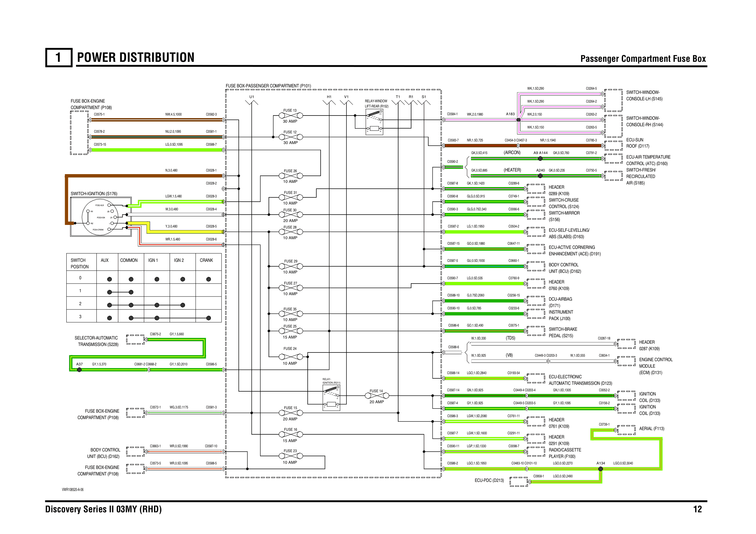Viewport: 756px width, 534px height.
Task: Click the FUSE 14 20 AMP symbol
Action: pos(377,395)
